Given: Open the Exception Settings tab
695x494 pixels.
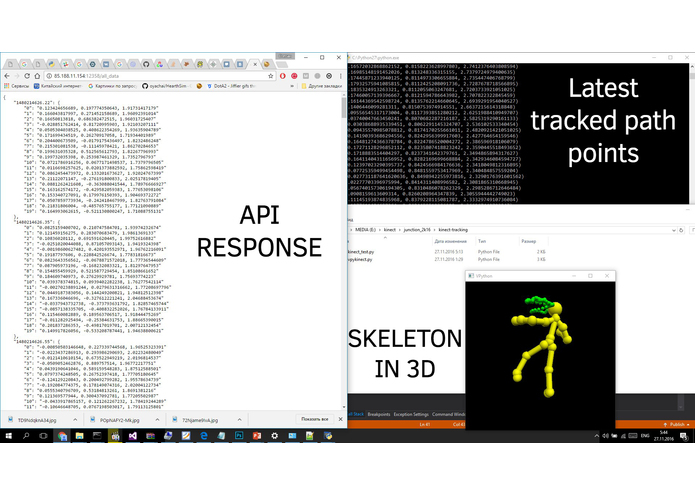Looking at the screenshot, I should tap(411, 414).
